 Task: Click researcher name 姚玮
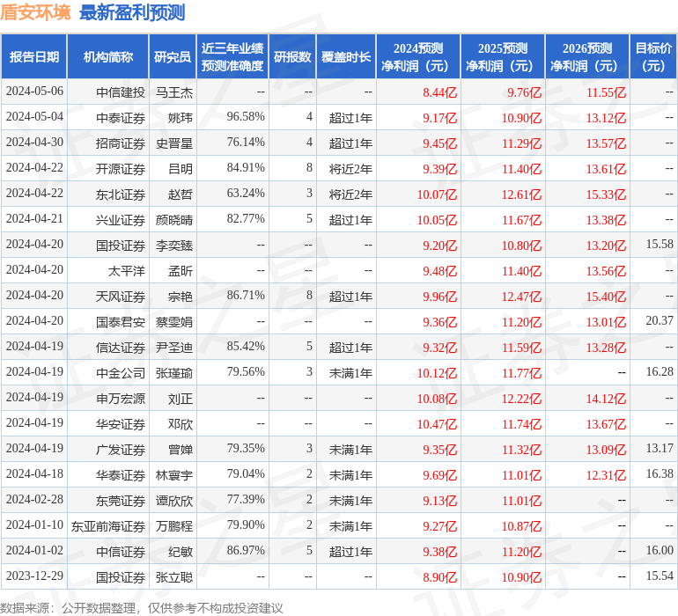[x=181, y=118]
